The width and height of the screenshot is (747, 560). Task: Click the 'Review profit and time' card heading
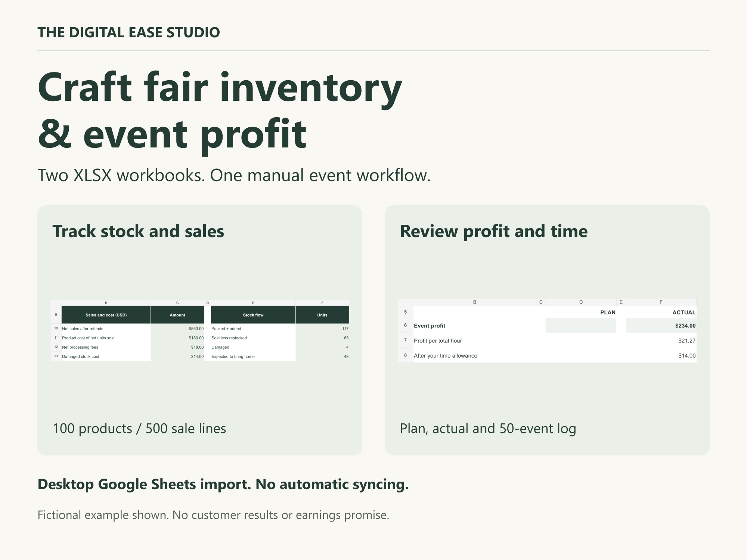493,231
